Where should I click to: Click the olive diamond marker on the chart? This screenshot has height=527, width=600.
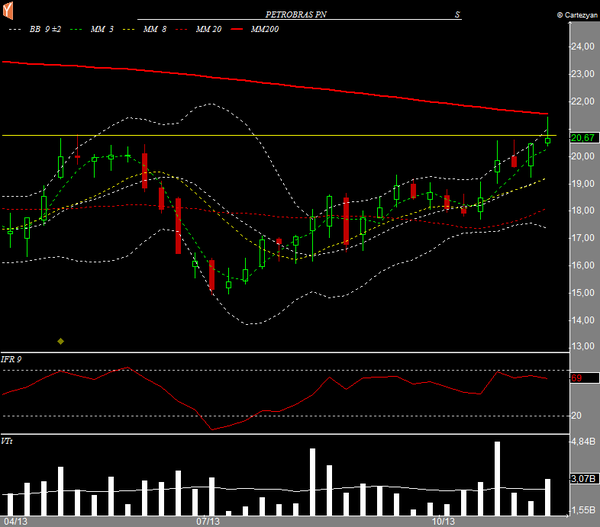tap(60, 341)
